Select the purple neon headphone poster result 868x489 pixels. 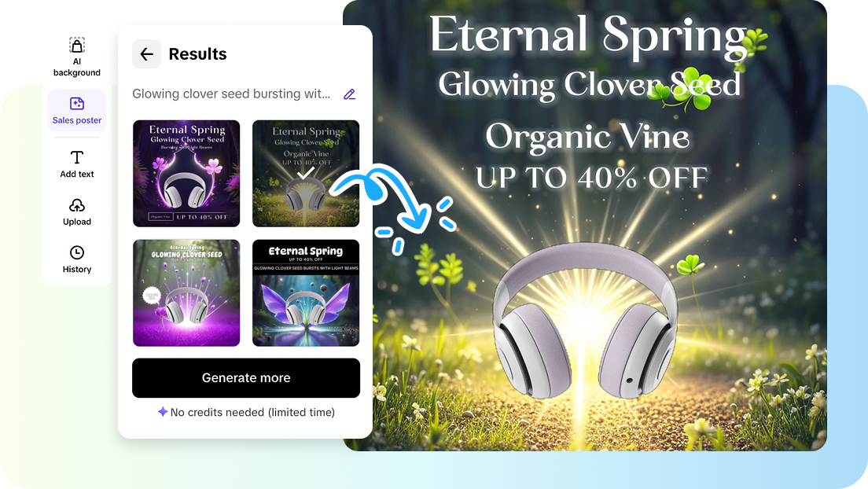tap(186, 173)
